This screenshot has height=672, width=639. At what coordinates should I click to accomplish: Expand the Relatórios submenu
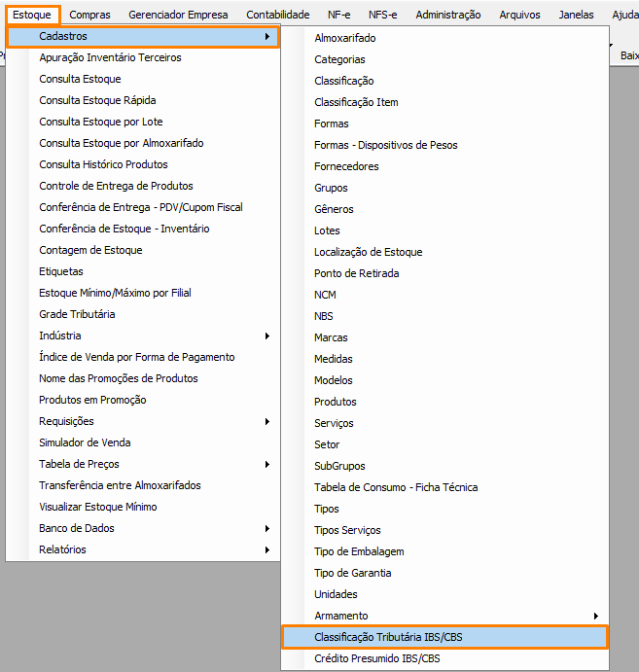click(x=143, y=549)
